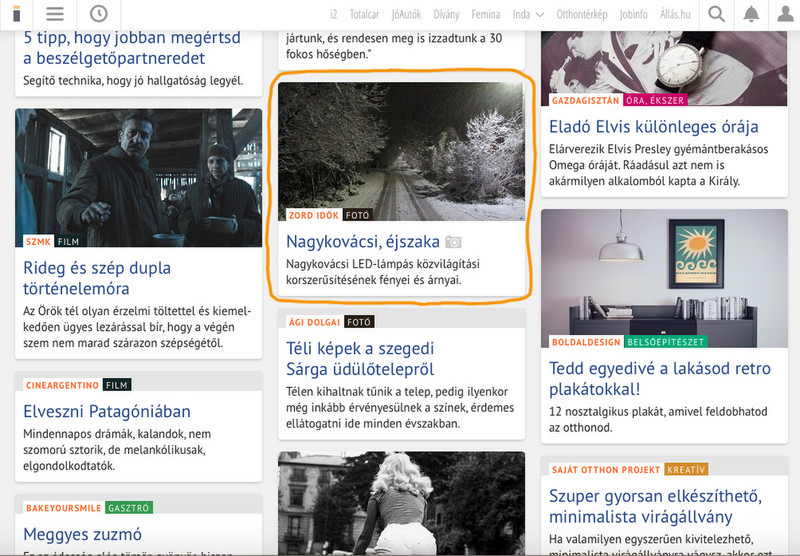
Task: Click text 'Ha valamilyen egyszerűen kivitelezhető'
Action: pos(651,539)
